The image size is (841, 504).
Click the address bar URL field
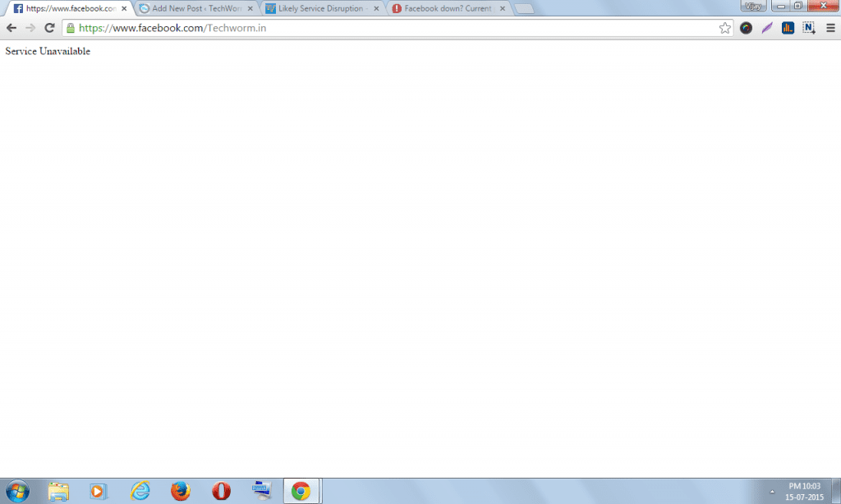394,28
